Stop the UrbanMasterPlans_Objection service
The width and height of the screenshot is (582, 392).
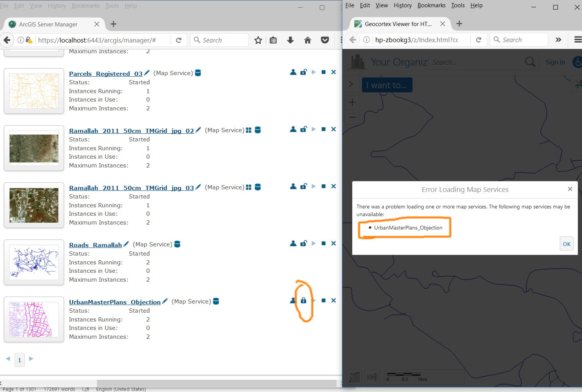pos(324,300)
